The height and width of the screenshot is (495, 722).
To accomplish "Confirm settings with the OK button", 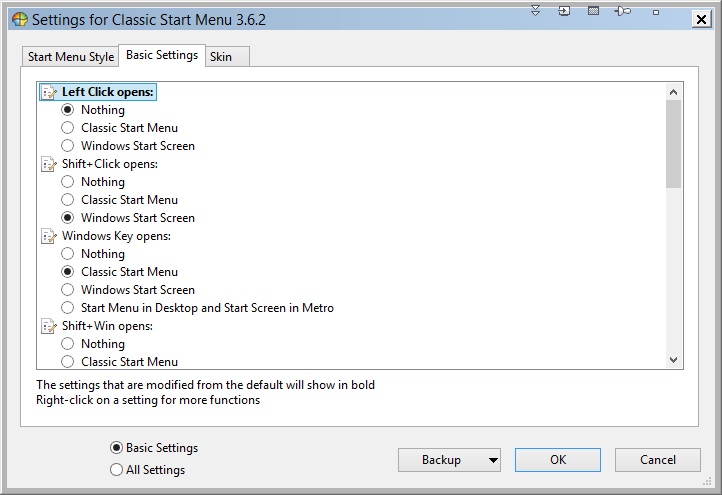I will click(x=558, y=460).
